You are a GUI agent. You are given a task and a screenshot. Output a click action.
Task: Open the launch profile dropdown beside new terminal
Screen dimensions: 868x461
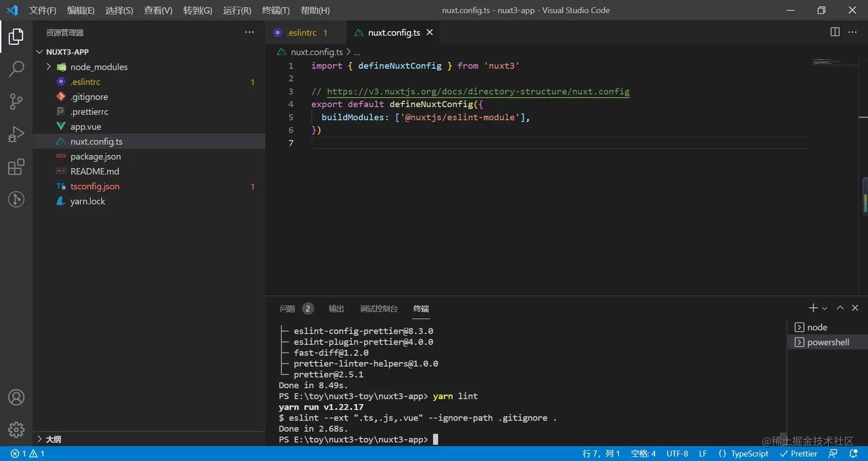coord(825,309)
